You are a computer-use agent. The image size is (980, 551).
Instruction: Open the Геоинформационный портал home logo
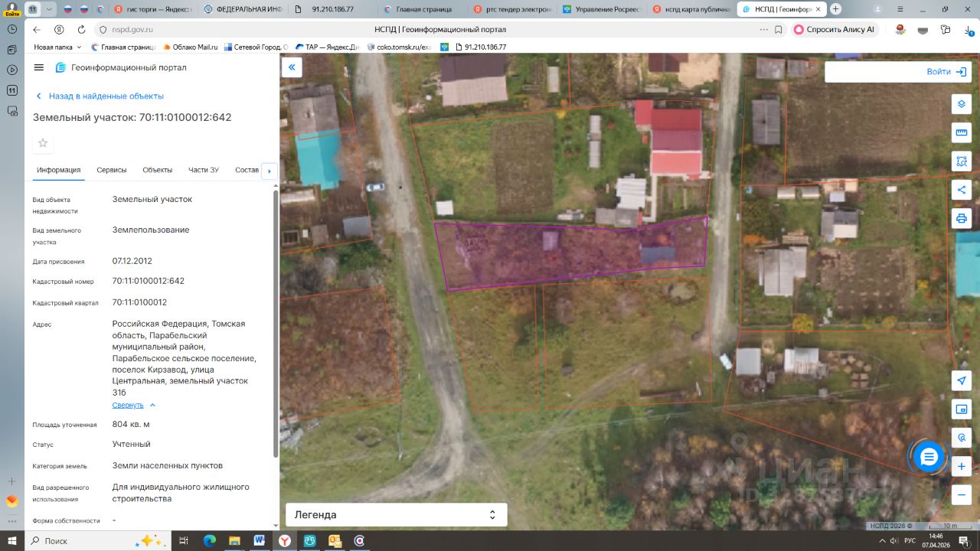coord(121,67)
